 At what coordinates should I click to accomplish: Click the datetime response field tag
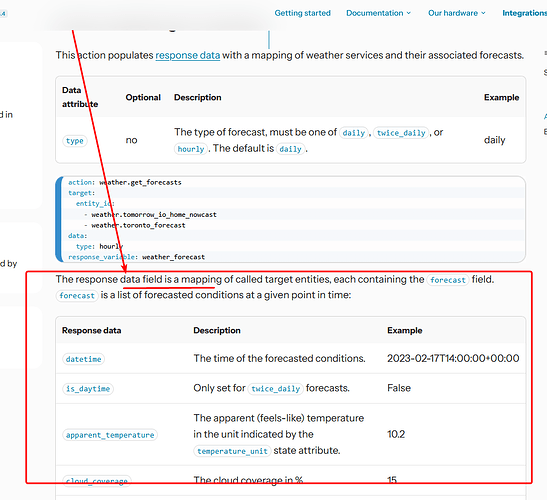[83, 359]
